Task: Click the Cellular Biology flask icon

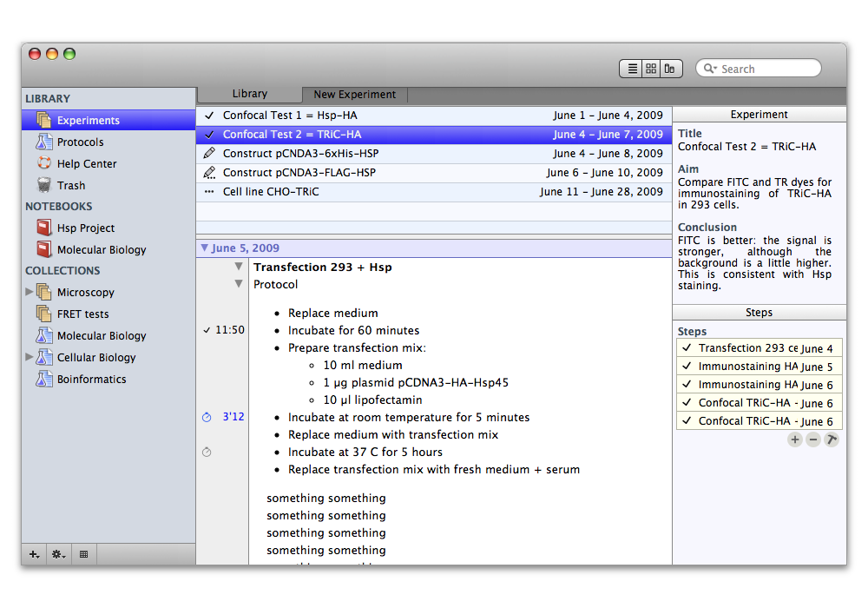Action: pos(44,357)
